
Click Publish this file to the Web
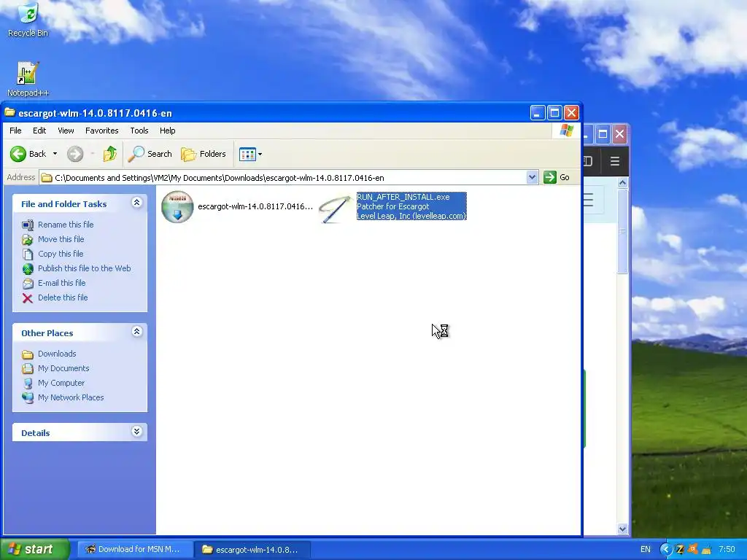[85, 268]
